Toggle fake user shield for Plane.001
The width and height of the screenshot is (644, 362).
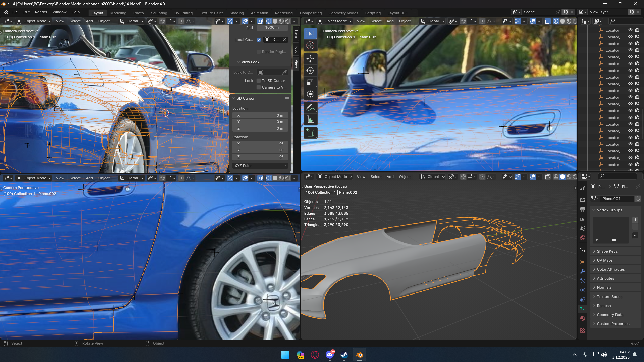(638, 199)
